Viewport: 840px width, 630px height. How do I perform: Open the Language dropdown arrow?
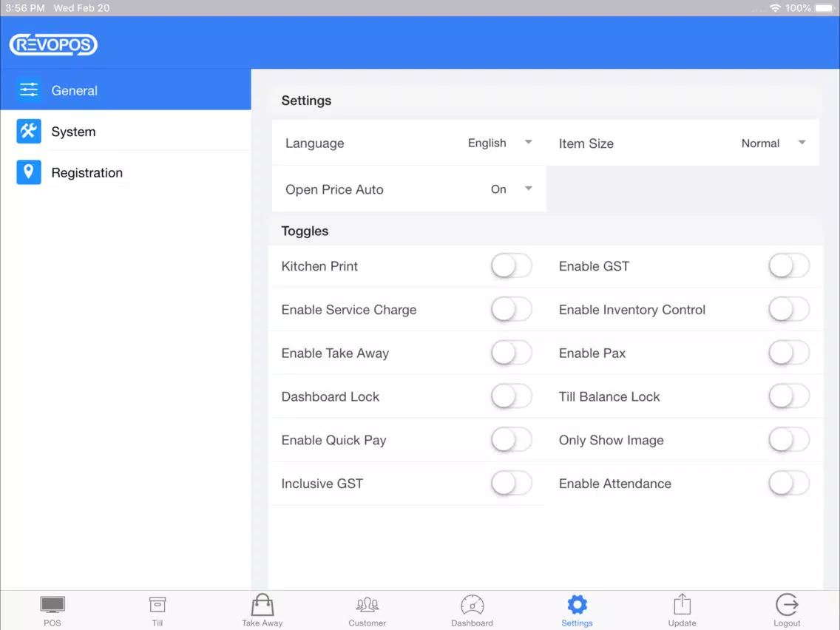pos(528,142)
